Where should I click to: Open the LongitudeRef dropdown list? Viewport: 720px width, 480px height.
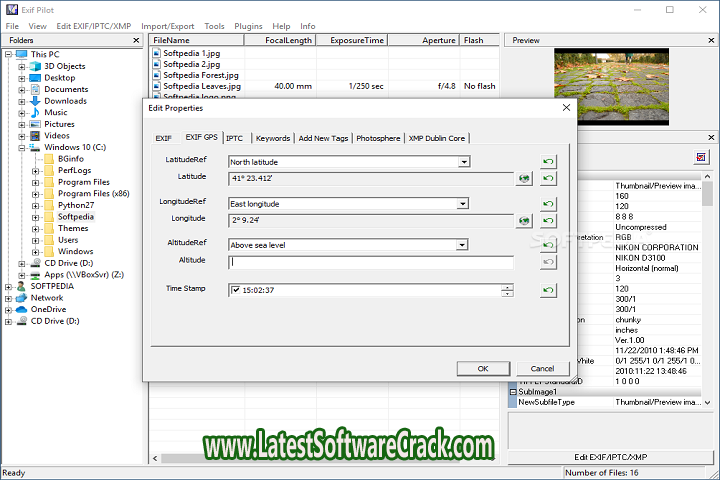coord(462,203)
